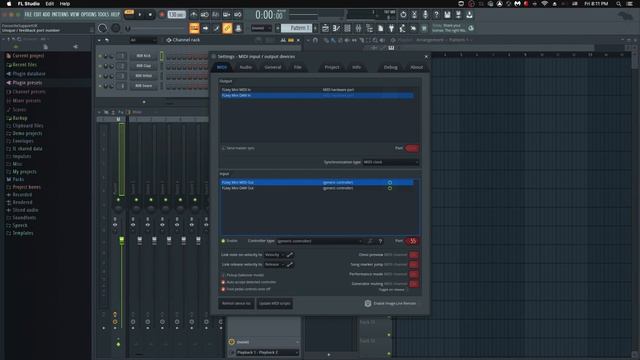The height and width of the screenshot is (360, 640).
Task: Edit the note on velocity curve icon
Action: [289, 255]
